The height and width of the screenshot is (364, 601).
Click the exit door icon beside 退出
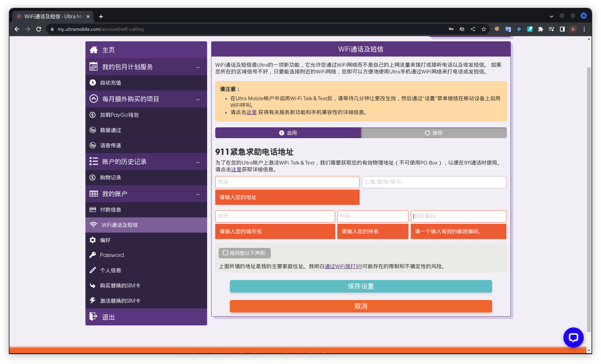(x=93, y=317)
